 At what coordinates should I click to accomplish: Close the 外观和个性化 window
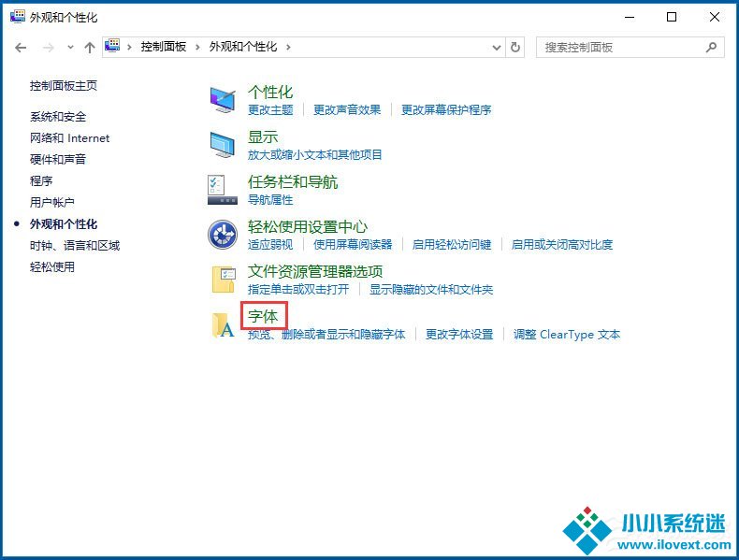(x=715, y=17)
